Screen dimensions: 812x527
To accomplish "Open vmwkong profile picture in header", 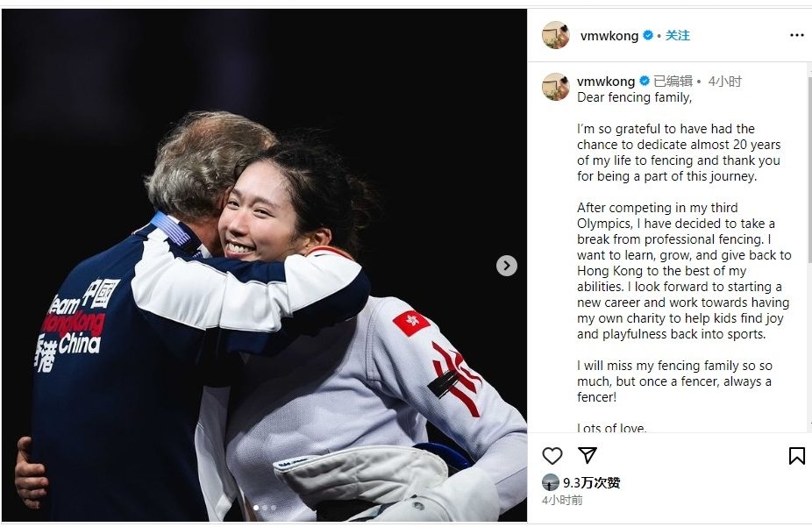I will (x=556, y=35).
